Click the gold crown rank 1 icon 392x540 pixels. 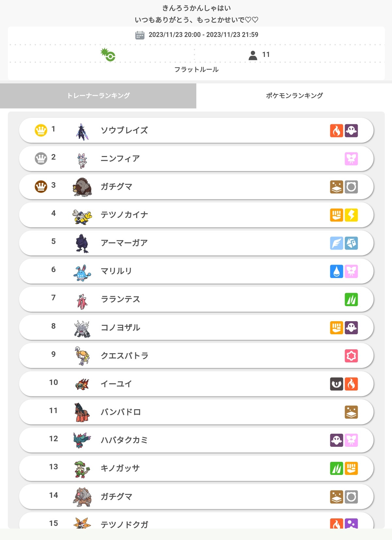[41, 130]
